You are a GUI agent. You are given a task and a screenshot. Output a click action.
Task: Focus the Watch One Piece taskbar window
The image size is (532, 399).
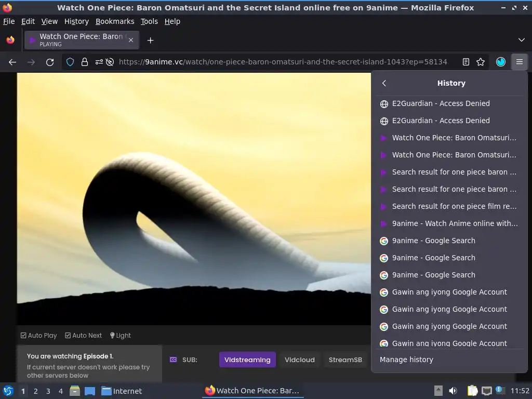[252, 391]
